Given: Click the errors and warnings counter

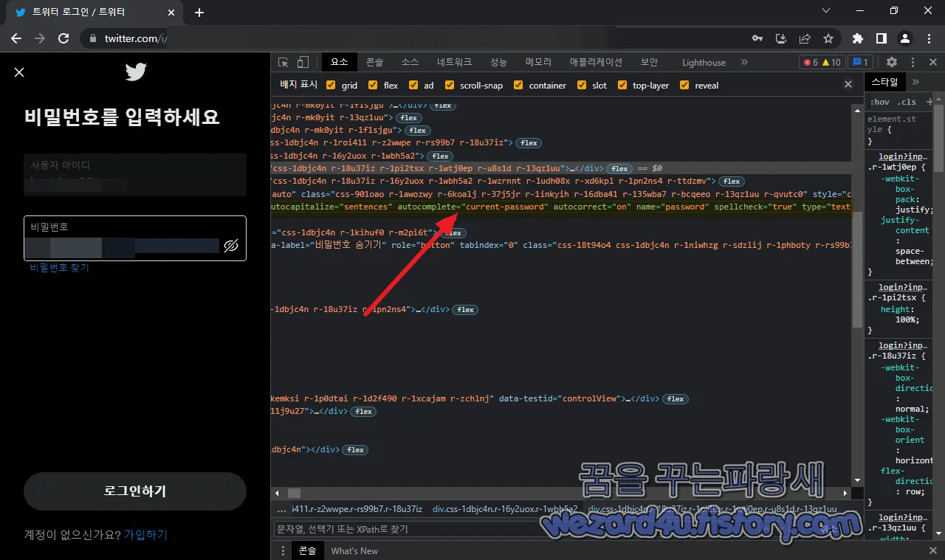Looking at the screenshot, I should (x=822, y=62).
